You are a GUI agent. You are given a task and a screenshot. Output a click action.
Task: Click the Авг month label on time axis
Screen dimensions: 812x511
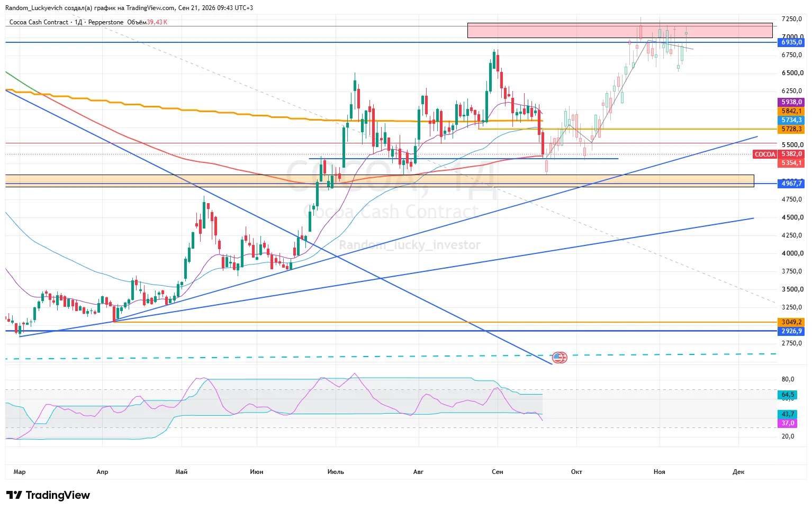click(x=418, y=472)
